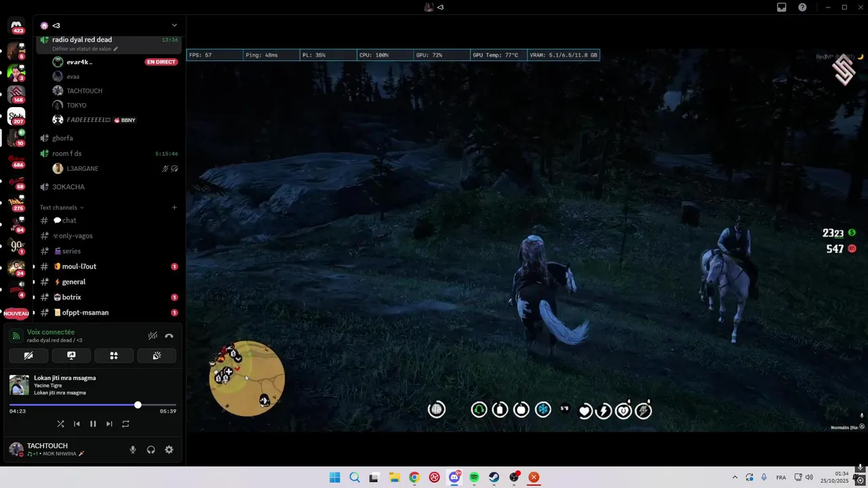The width and height of the screenshot is (868, 488).
Task: Open user settings gear
Action: point(170,449)
